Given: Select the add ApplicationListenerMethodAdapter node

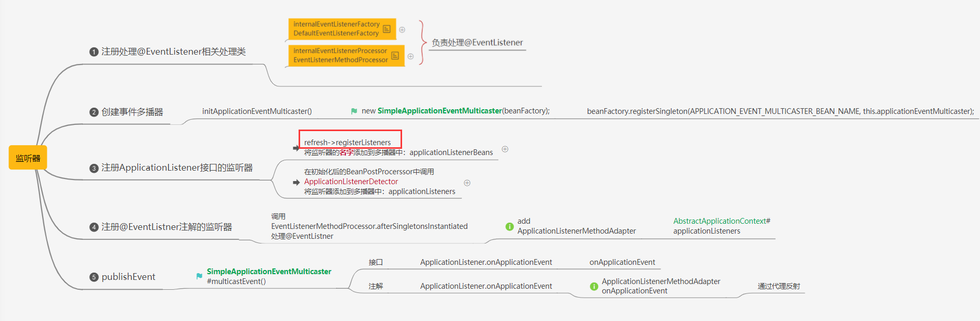Looking at the screenshot, I should pyautogui.click(x=576, y=226).
